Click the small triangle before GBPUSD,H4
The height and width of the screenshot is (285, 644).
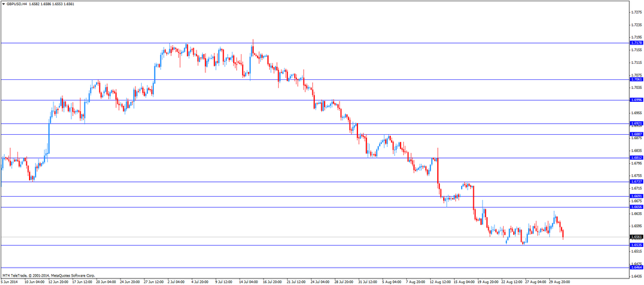pos(3,4)
